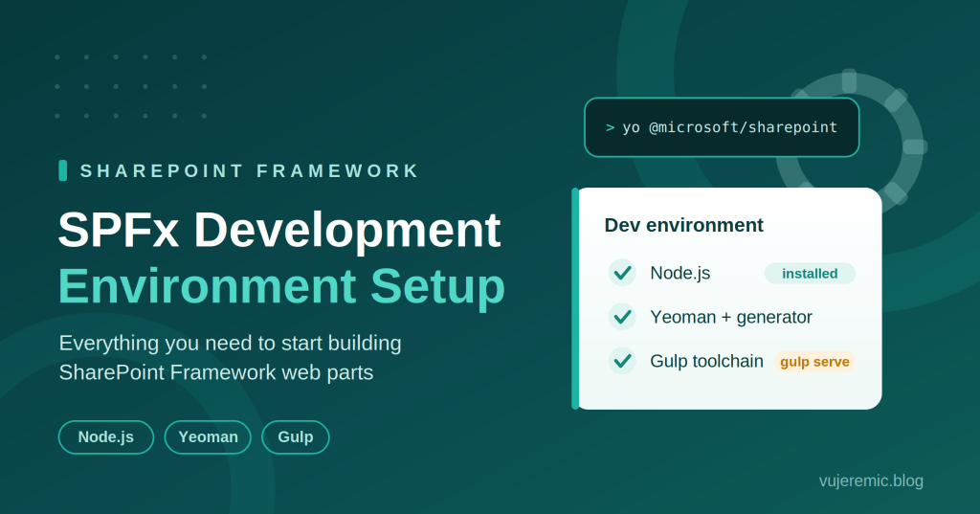Click the Node.js pill tag
The width and height of the screenshot is (980, 514).
click(105, 437)
